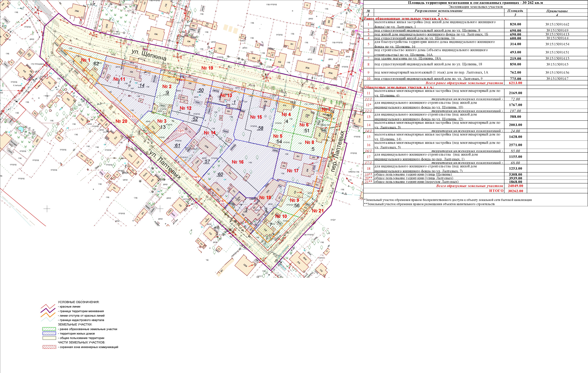Select parcel № 20 label on map
This screenshot has height=373, width=588.
121,121
